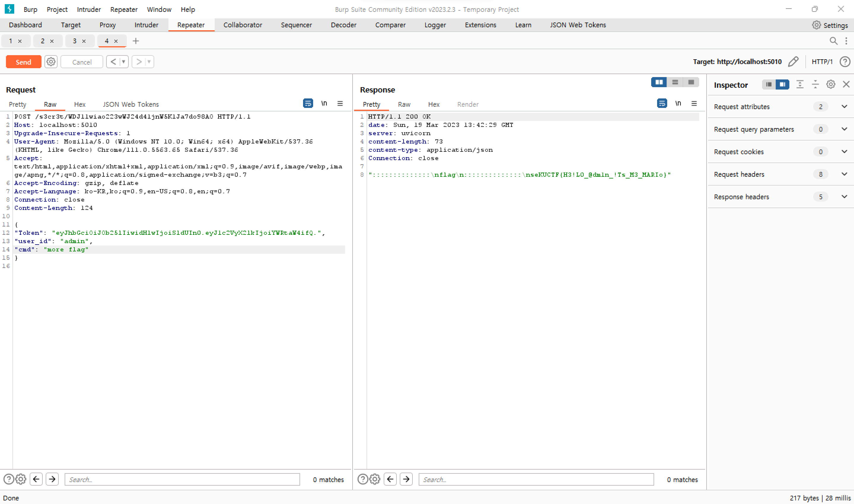Edit the target with the pencil icon
854x504 pixels.
(x=794, y=61)
